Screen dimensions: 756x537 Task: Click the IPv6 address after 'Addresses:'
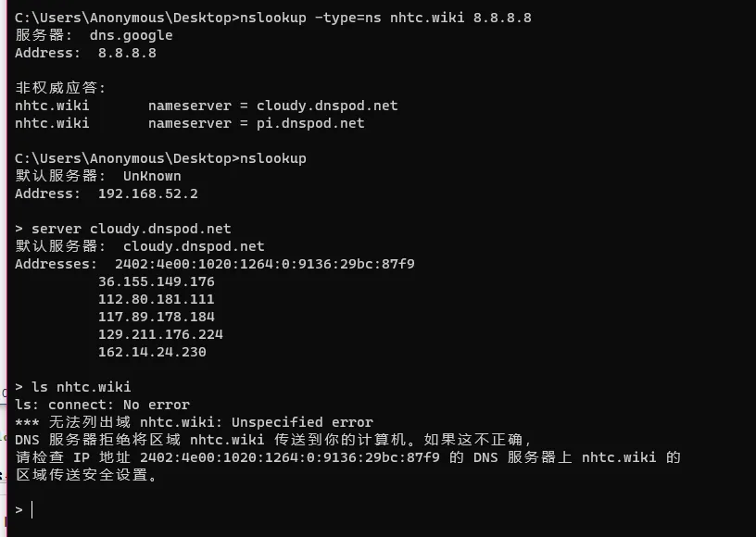pyautogui.click(x=265, y=264)
